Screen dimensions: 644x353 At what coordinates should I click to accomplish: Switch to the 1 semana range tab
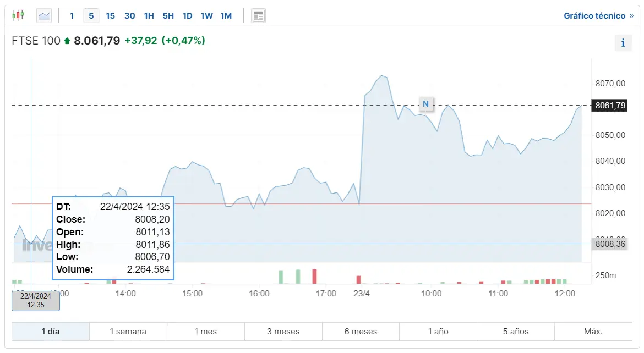128,331
